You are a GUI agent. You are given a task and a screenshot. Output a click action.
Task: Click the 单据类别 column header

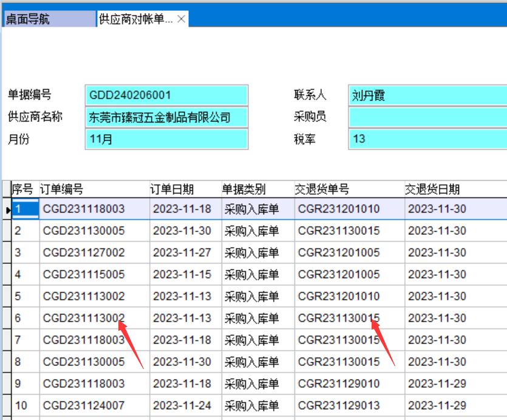(x=257, y=189)
